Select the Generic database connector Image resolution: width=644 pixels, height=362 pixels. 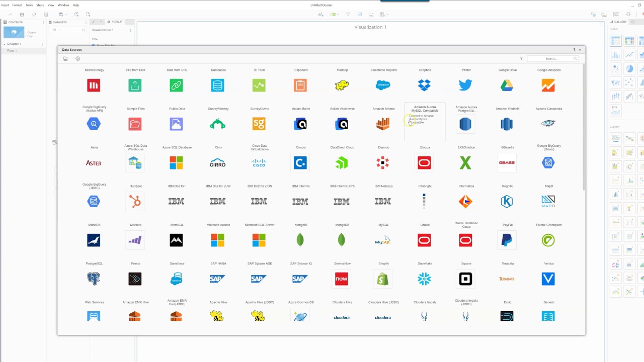(548, 316)
